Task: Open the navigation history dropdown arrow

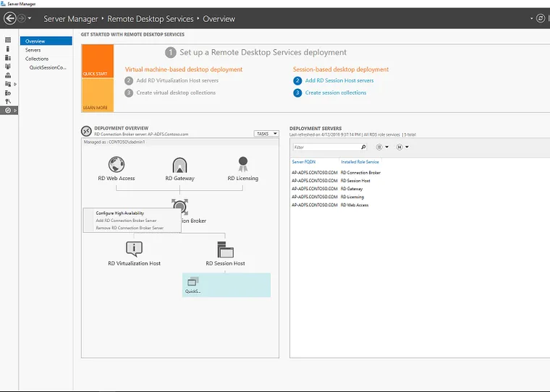Action: click(30, 18)
